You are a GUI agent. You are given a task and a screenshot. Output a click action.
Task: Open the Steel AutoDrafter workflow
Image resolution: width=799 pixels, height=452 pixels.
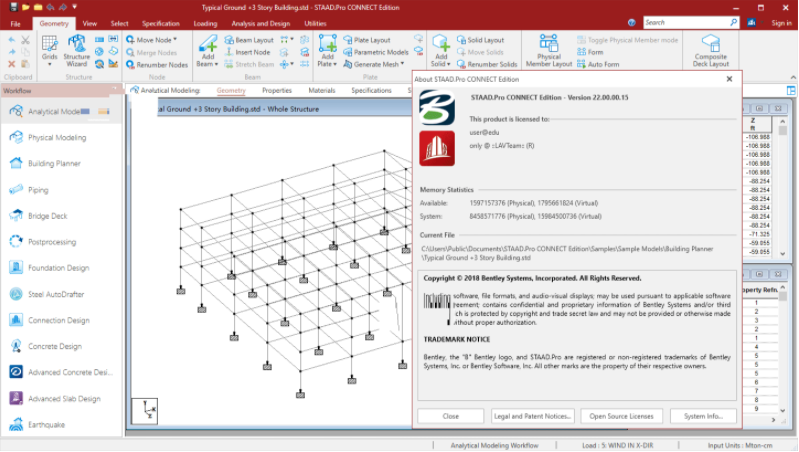click(x=16, y=294)
